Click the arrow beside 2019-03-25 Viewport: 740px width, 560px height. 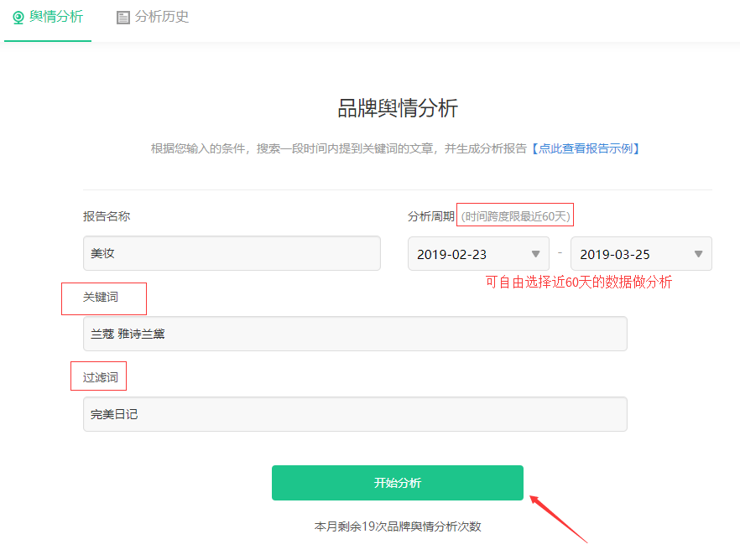point(698,254)
